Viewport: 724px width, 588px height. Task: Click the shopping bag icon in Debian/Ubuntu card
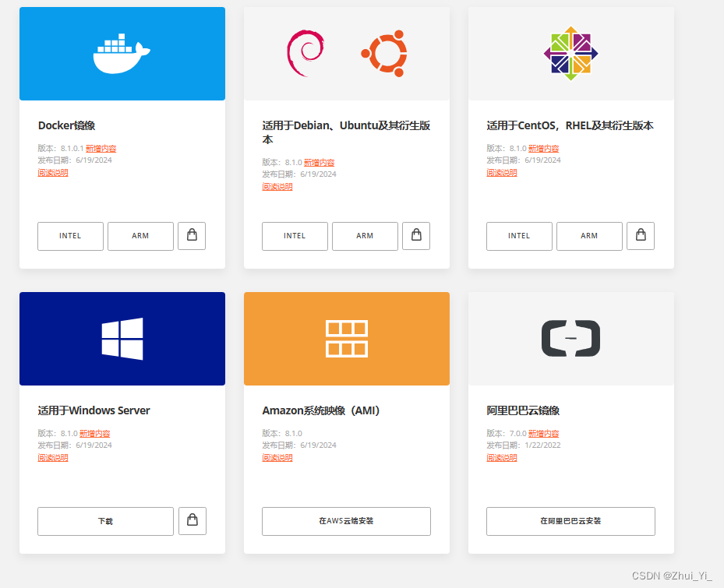coord(416,236)
